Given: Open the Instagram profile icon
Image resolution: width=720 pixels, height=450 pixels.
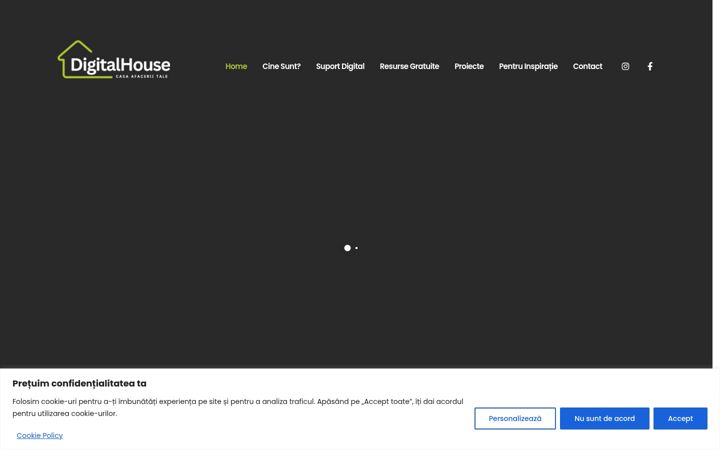Looking at the screenshot, I should point(625,66).
